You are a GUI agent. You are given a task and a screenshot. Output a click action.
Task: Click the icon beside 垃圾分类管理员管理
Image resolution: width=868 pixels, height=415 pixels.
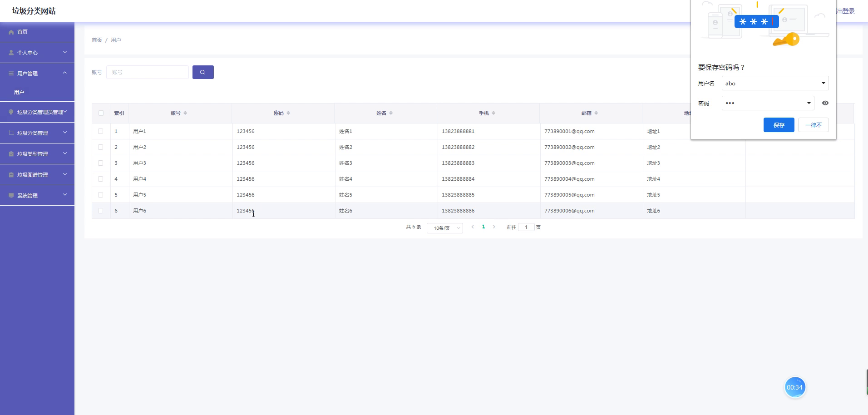coord(11,112)
